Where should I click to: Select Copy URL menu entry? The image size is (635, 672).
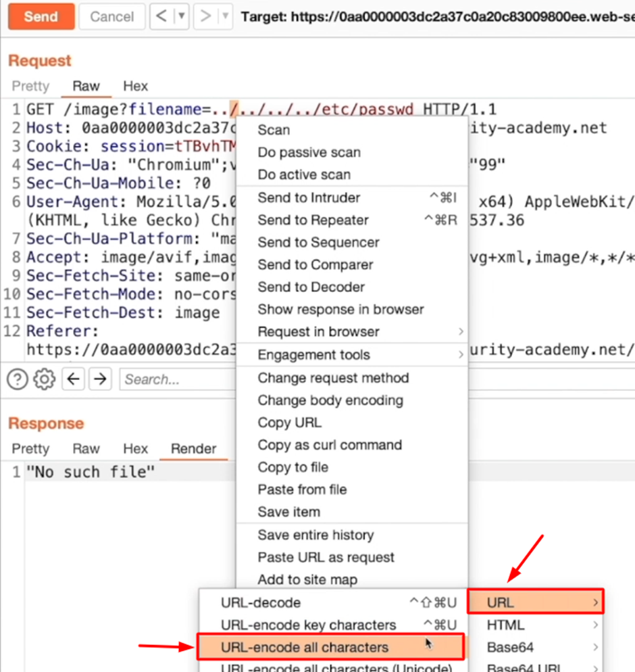tap(352, 422)
